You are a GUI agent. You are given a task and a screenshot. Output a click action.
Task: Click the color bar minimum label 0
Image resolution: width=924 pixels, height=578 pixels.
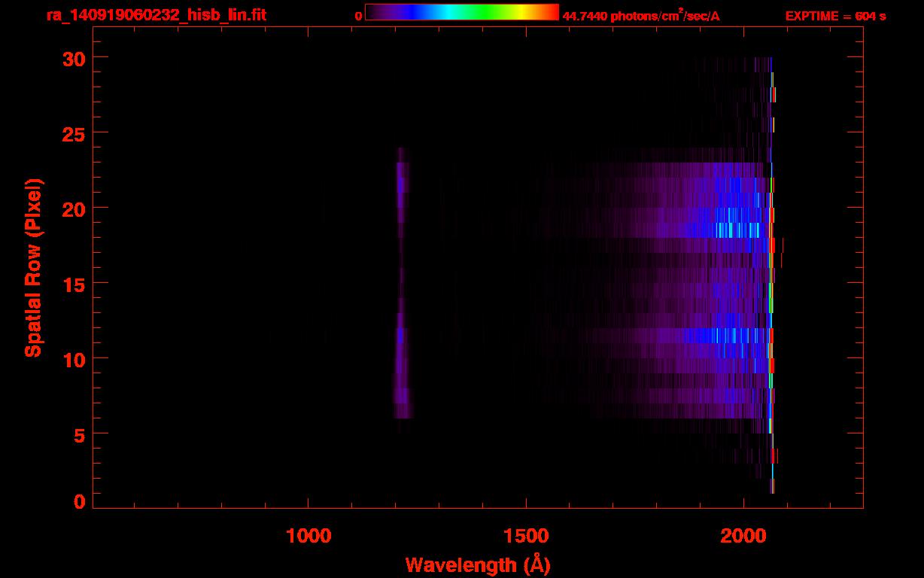pos(359,16)
